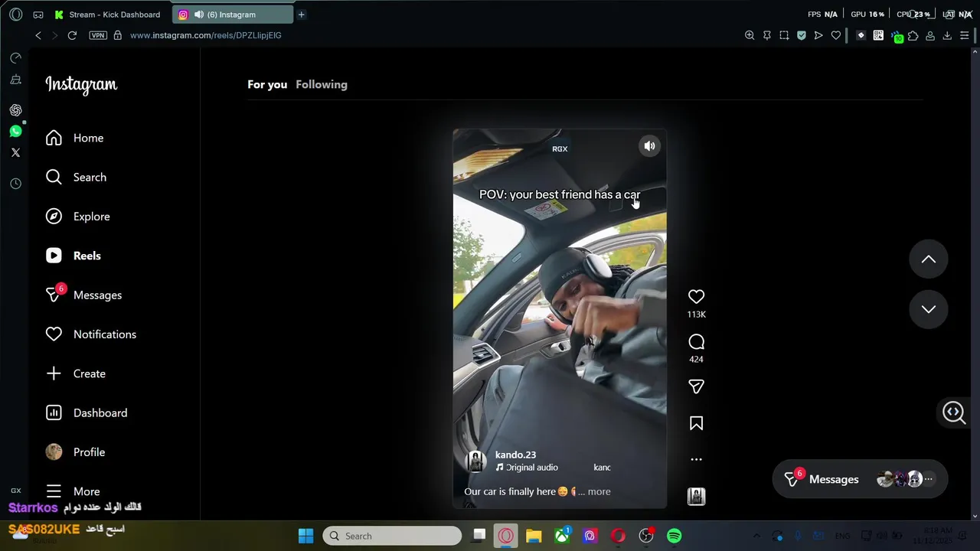Viewport: 980px width, 551px height.
Task: Select the For you tab
Action: click(x=267, y=84)
